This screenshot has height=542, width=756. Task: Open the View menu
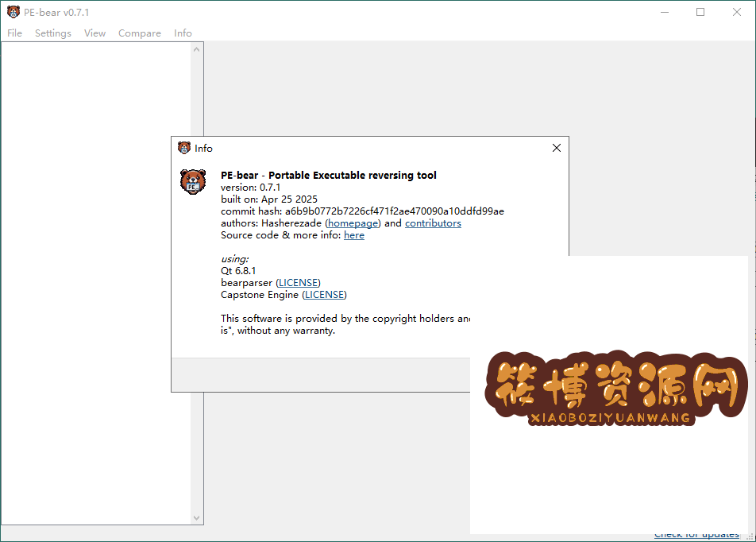point(94,33)
